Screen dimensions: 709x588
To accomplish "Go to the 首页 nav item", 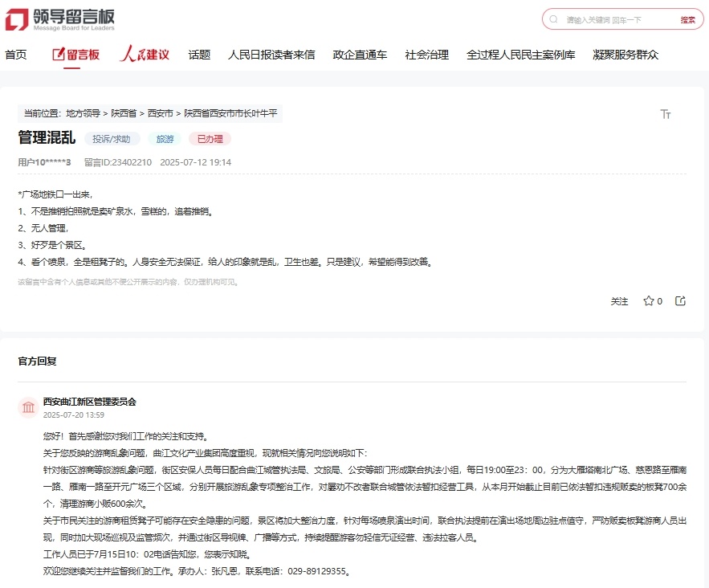I will [x=16, y=55].
